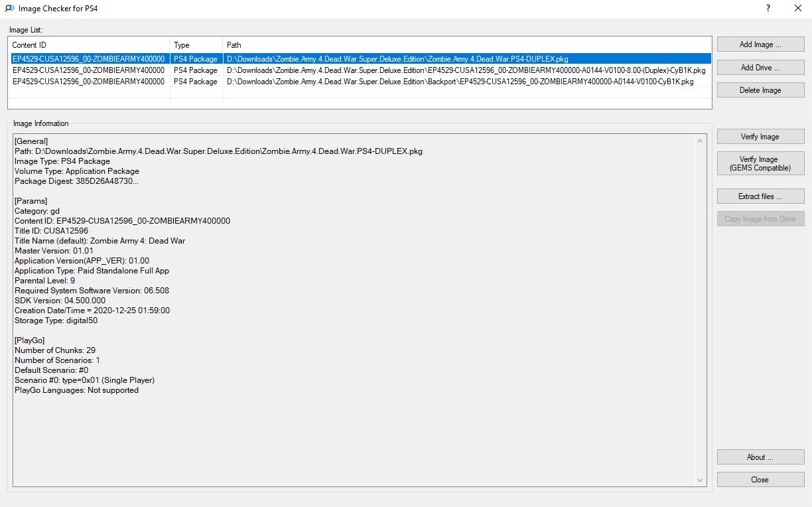Viewport: 812px width, 507px height.
Task: Click the SDK Version: 04.500.000 line
Action: 60,301
